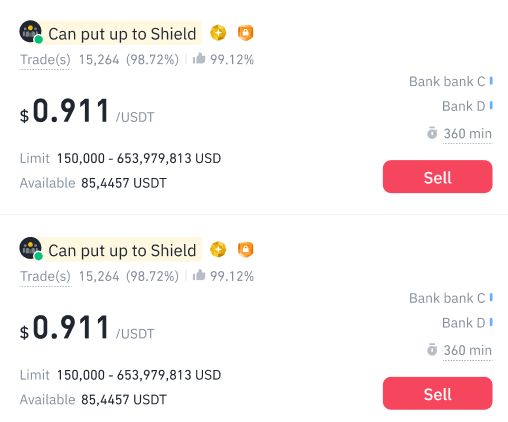Screen dimensions: 508x422
Task: Click the Sell button in first listing
Action: tap(437, 177)
